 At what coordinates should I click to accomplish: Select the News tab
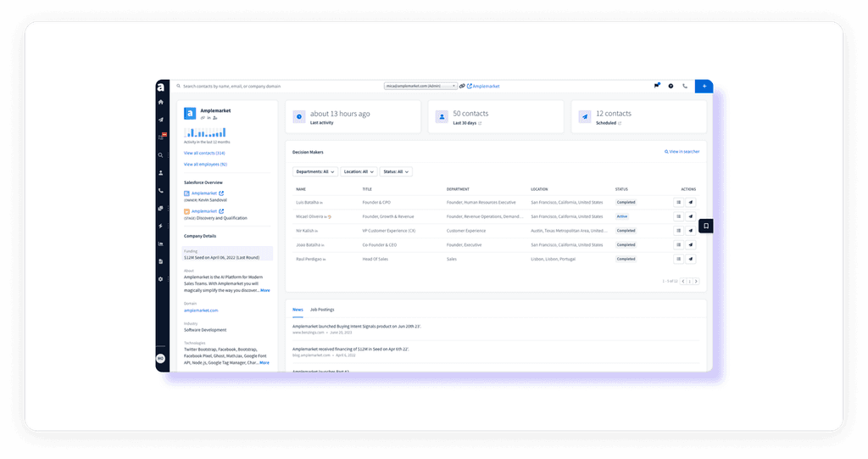click(298, 310)
